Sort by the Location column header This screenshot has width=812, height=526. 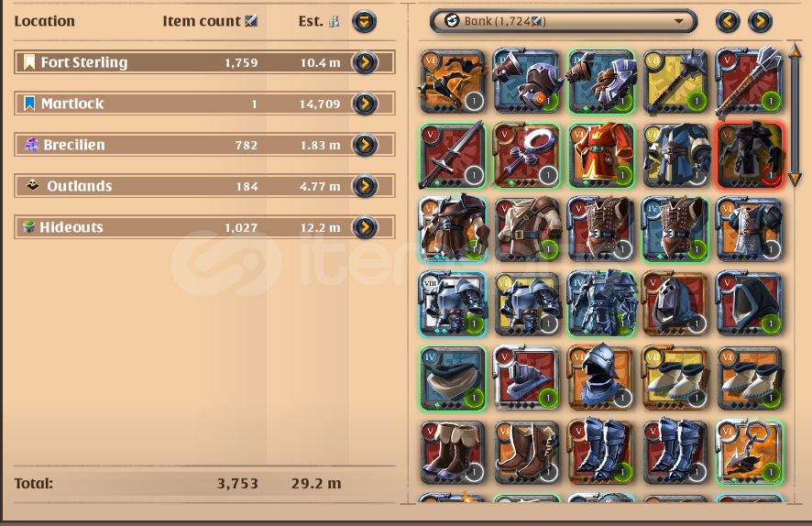pyautogui.click(x=45, y=21)
